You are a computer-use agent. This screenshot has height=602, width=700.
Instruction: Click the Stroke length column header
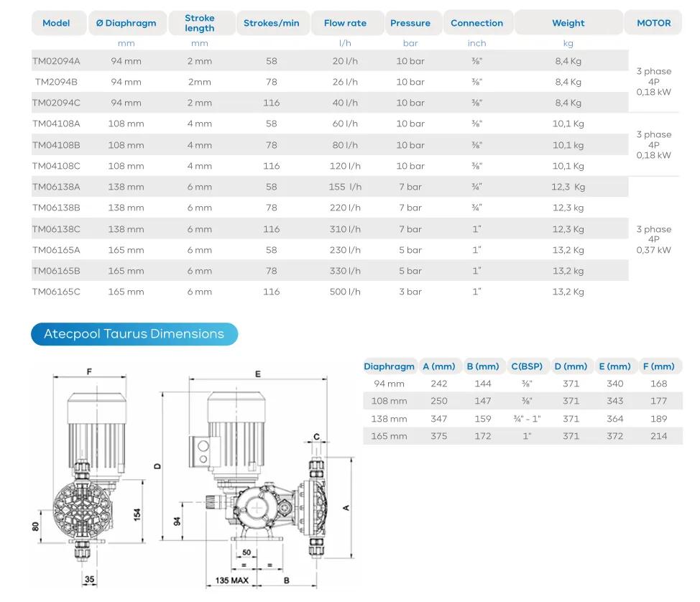(x=200, y=23)
